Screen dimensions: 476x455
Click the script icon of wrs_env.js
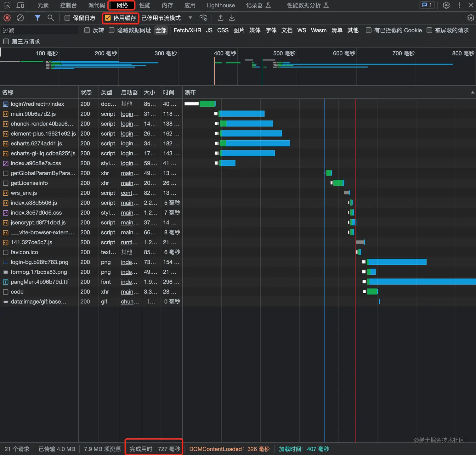pyautogui.click(x=6, y=193)
